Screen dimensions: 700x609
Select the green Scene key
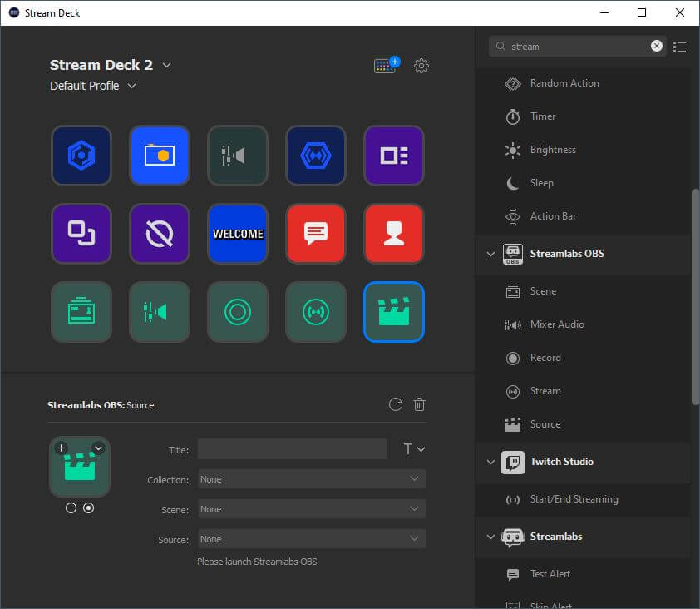pyautogui.click(x=81, y=312)
